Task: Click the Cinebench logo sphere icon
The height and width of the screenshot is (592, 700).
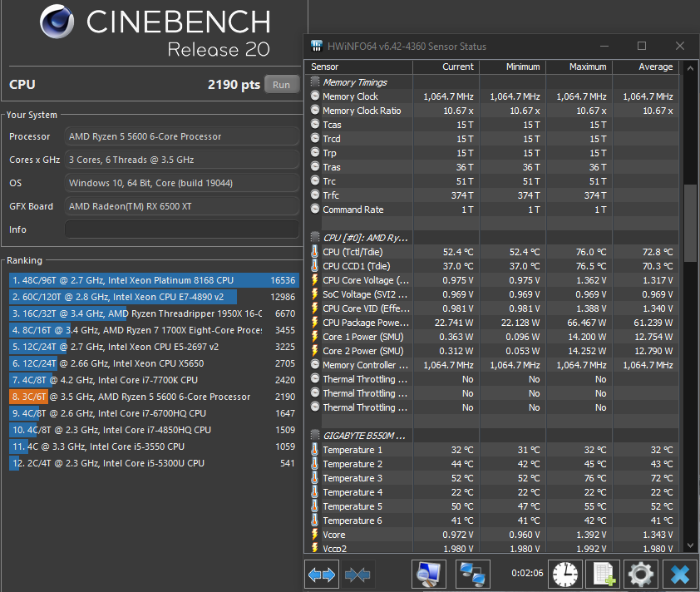Action: click(57, 22)
